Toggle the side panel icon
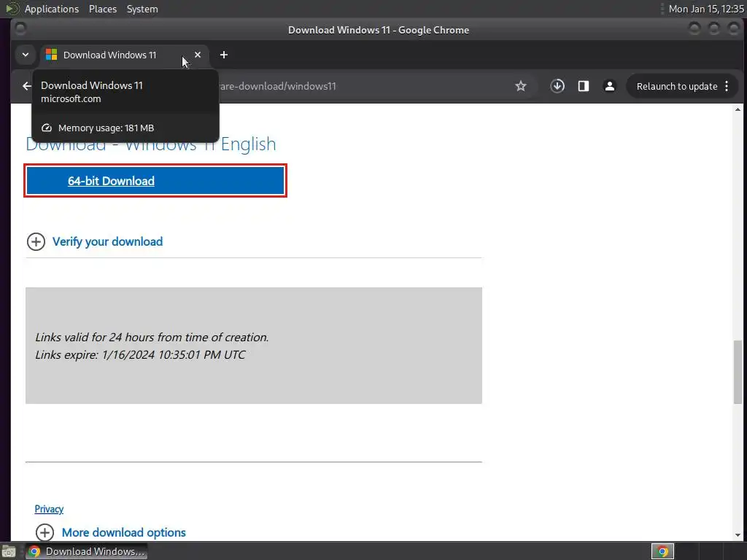The width and height of the screenshot is (747, 560). click(584, 86)
